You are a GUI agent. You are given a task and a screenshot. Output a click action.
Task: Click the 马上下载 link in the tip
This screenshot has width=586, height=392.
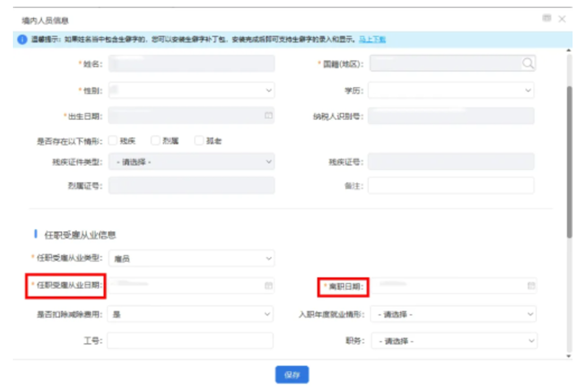(372, 40)
